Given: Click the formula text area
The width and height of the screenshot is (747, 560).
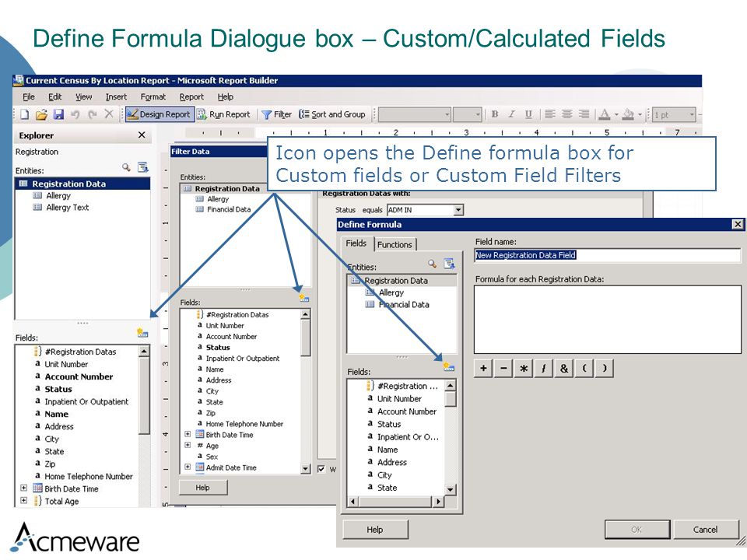Looking at the screenshot, I should coord(608,320).
